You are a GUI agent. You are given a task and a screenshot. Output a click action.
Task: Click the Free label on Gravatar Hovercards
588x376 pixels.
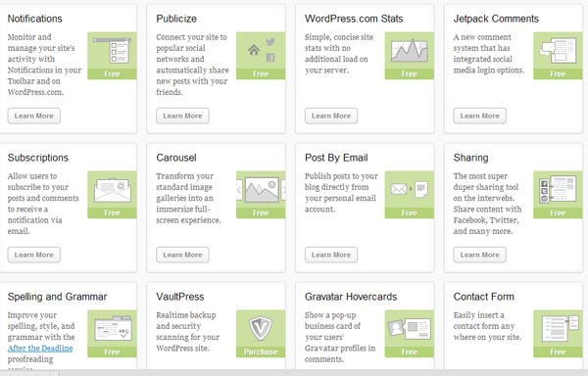[409, 352]
